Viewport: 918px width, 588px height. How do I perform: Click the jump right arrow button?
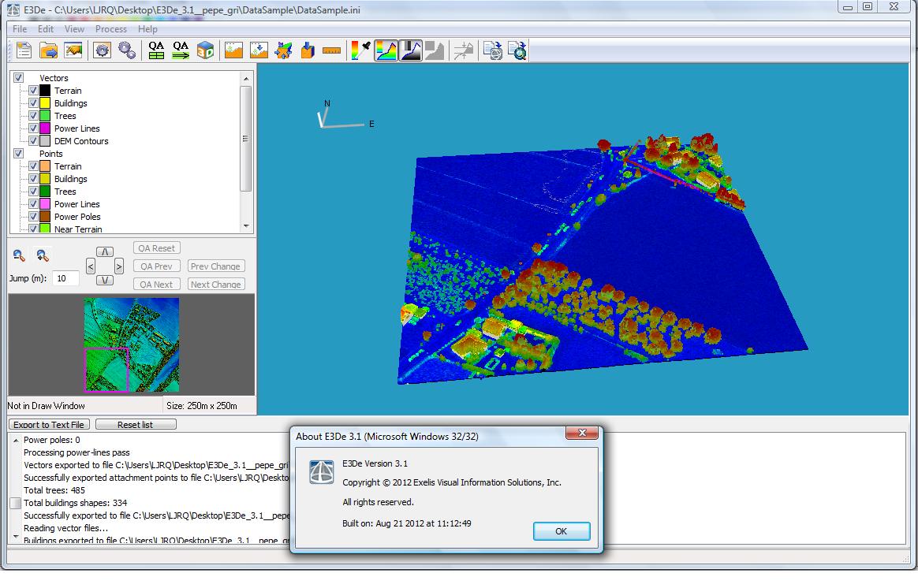119,266
